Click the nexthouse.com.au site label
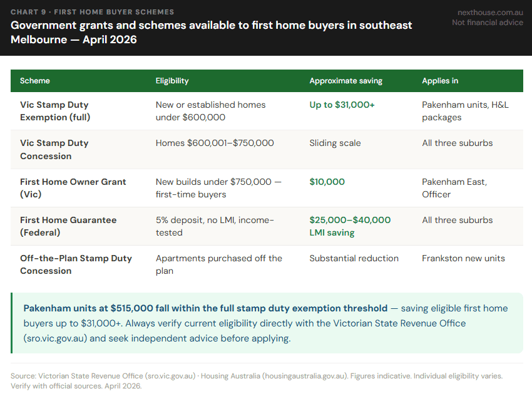This screenshot has width=532, height=401. coord(489,13)
